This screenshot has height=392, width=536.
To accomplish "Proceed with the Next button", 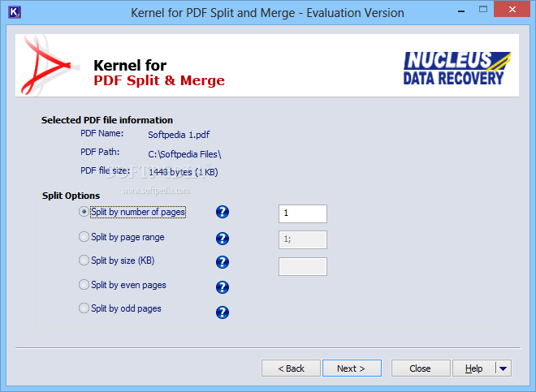I will (x=352, y=368).
